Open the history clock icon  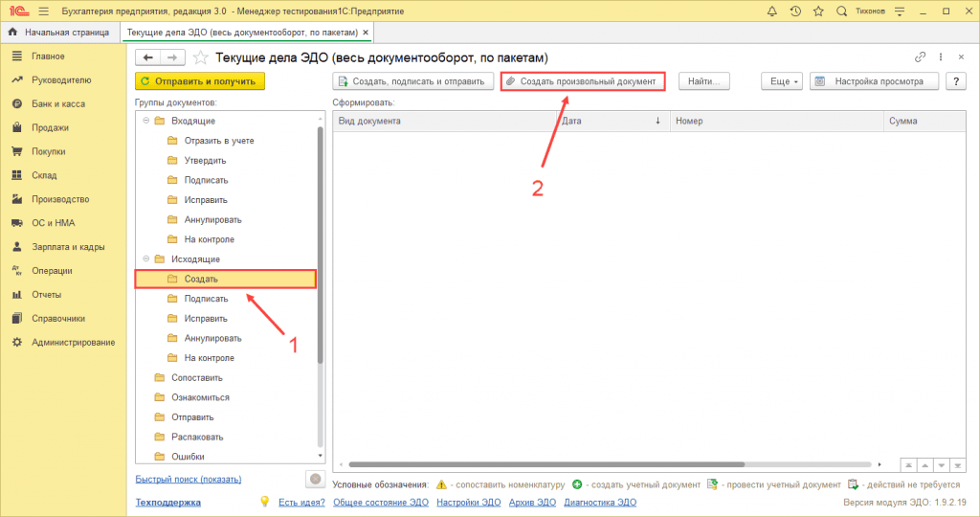[x=795, y=11]
